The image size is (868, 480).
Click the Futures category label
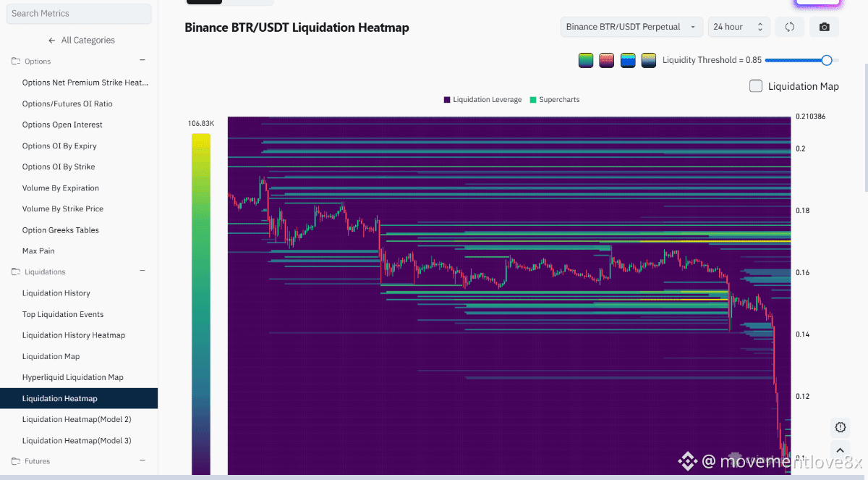38,461
